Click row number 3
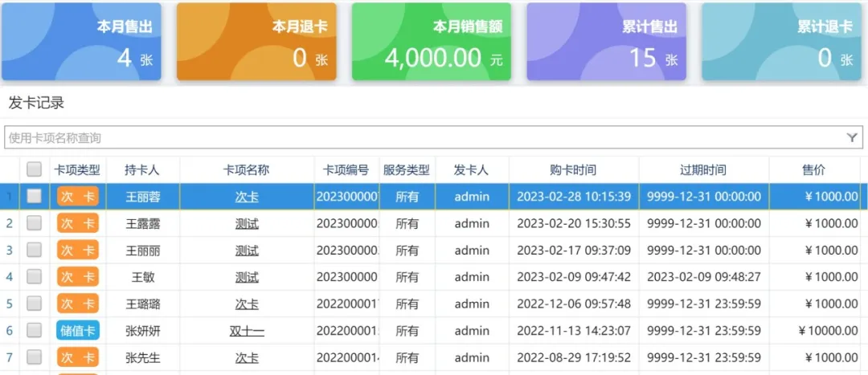 (x=9, y=251)
